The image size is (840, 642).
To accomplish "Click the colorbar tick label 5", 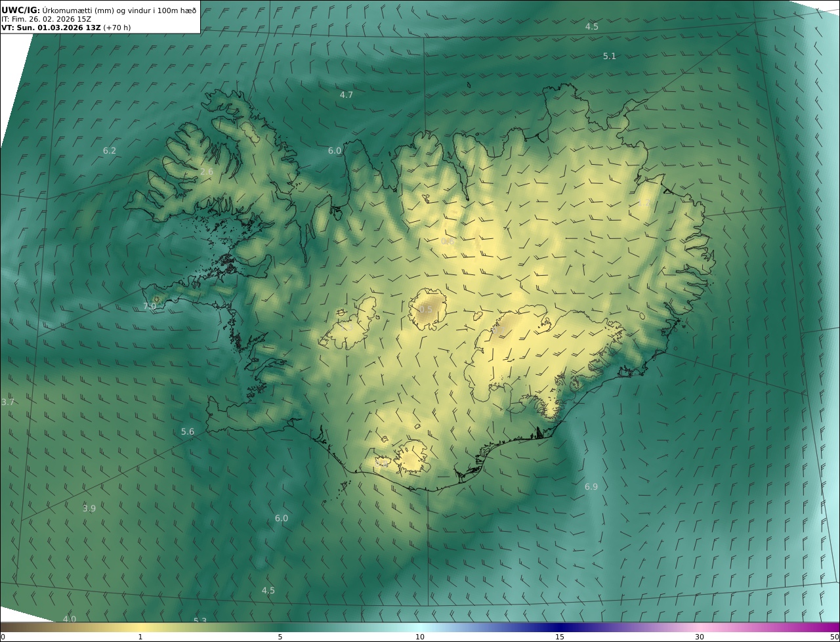I will point(280,637).
